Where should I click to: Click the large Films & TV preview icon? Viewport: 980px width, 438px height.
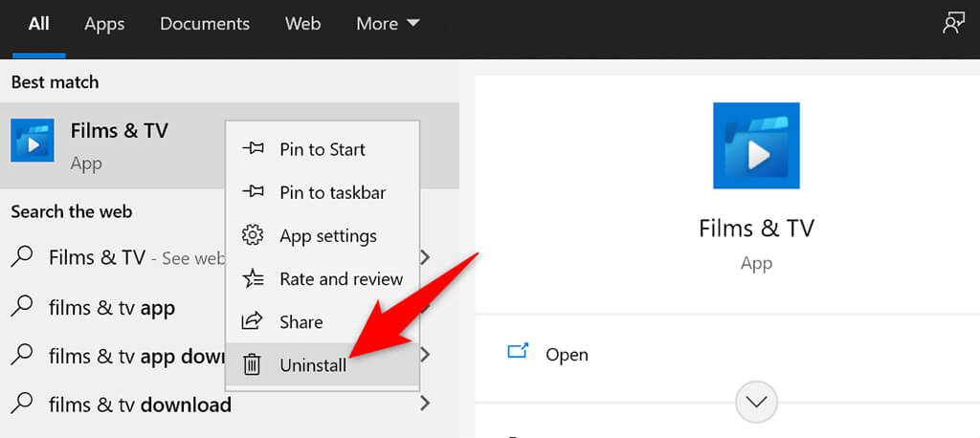click(756, 145)
